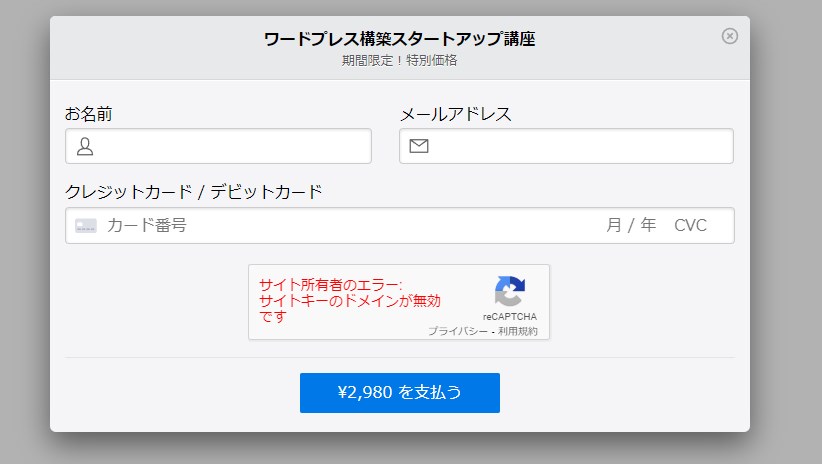Click the 期間限定！特別価格 subtitle
This screenshot has height=464, width=822.
pyautogui.click(x=399, y=60)
